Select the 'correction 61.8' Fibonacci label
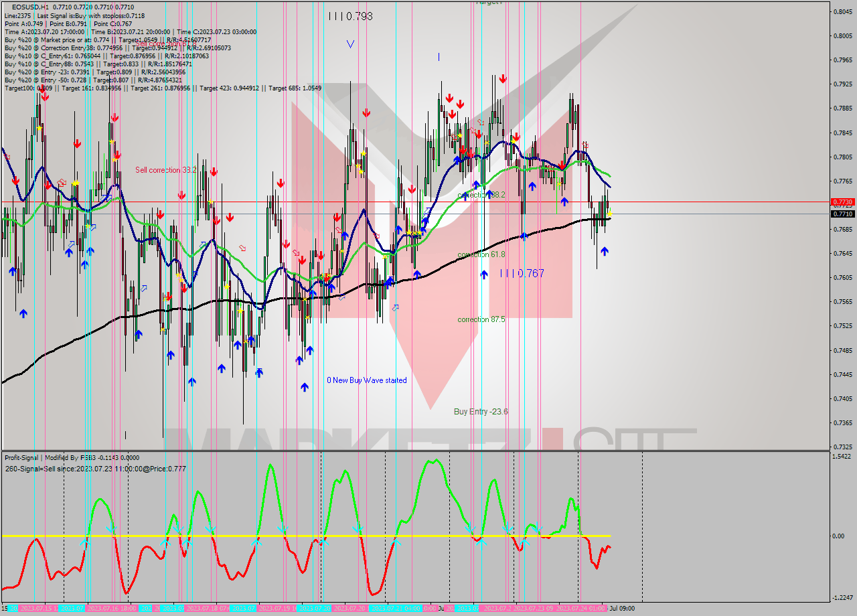Screen dimensions: 857x616 tap(481, 254)
